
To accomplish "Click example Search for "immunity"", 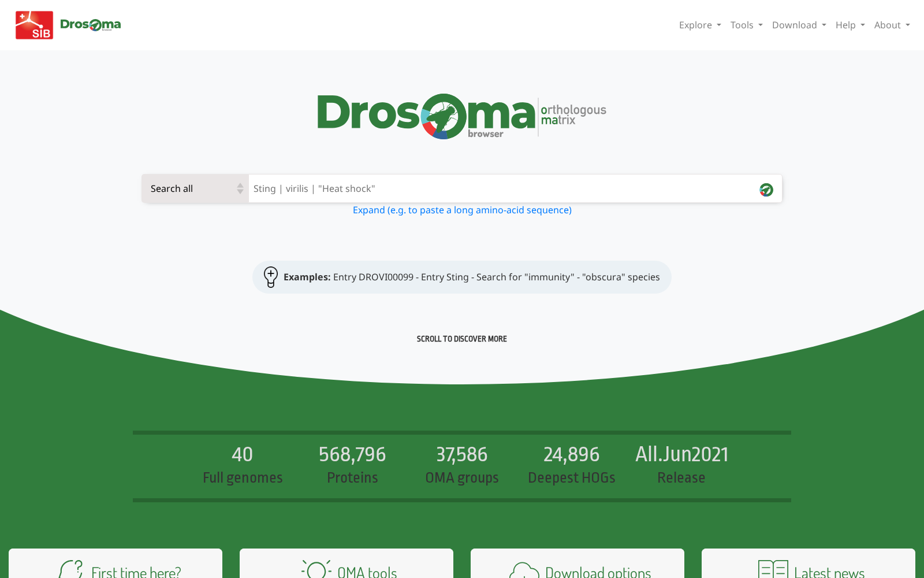I will click(x=525, y=277).
